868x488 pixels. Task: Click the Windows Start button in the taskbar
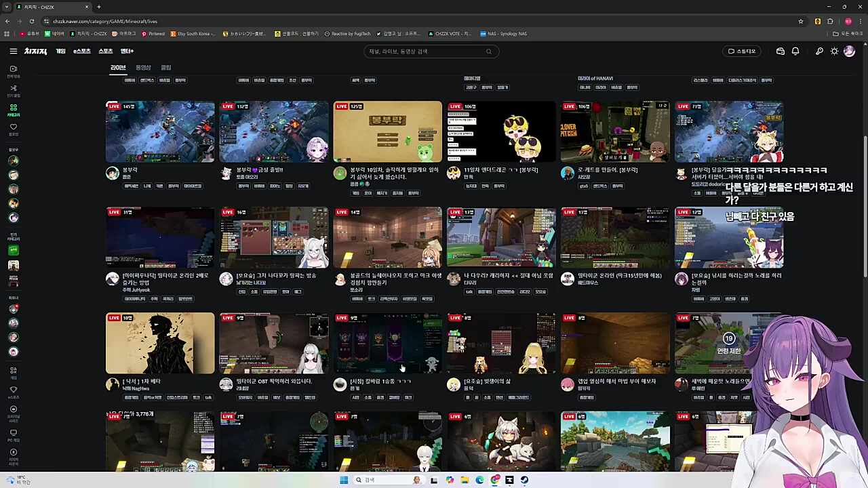(x=344, y=480)
